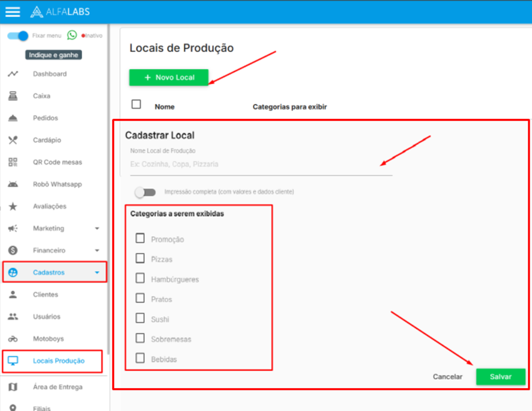The width and height of the screenshot is (532, 411).
Task: Click the WhatsApp status icon
Action: (72, 35)
